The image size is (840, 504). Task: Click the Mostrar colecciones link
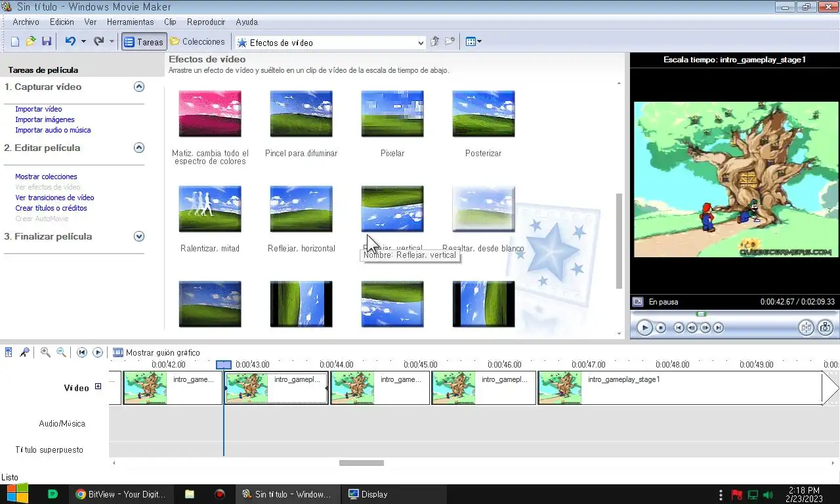coord(46,177)
